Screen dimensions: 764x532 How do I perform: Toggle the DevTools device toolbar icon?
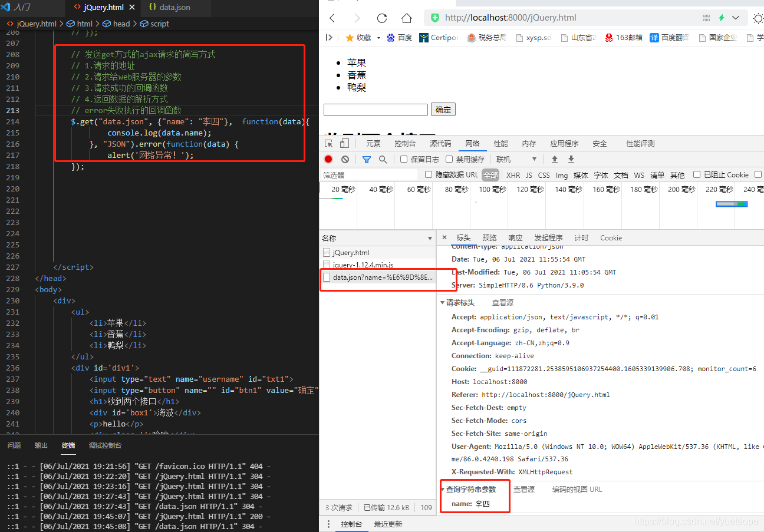click(x=344, y=143)
